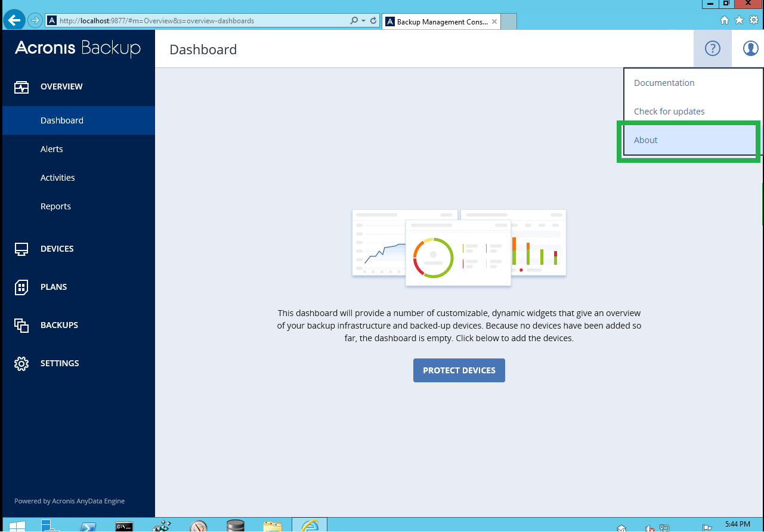764x532 pixels.
Task: Open the help question mark menu
Action: [713, 49]
